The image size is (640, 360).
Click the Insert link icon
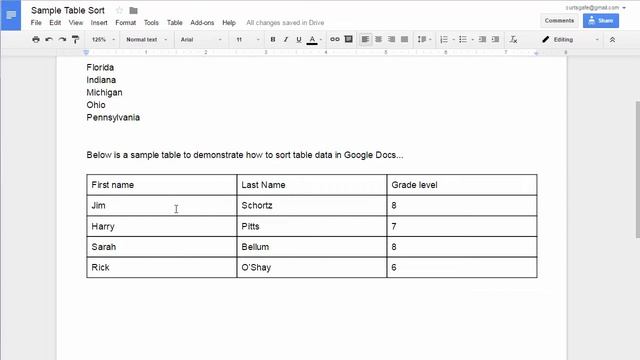[x=335, y=40]
